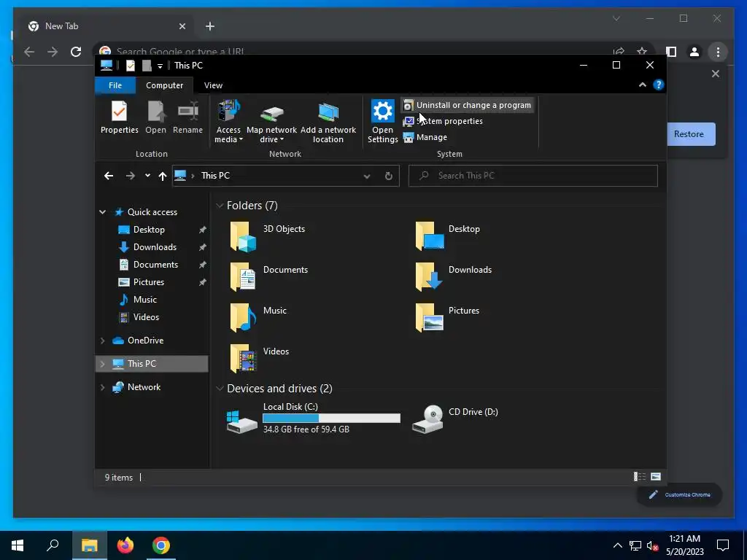
Task: Select Videos in the navigation pane
Action: [146, 317]
